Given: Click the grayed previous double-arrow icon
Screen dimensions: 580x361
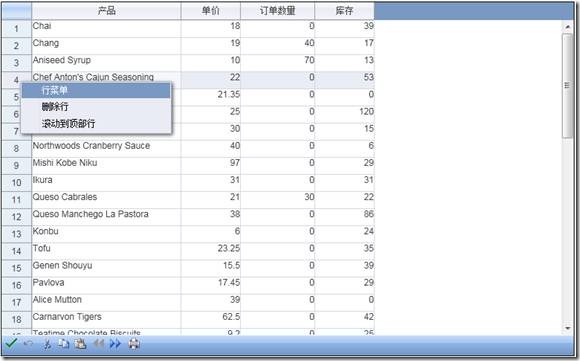Looking at the screenshot, I should click(98, 344).
